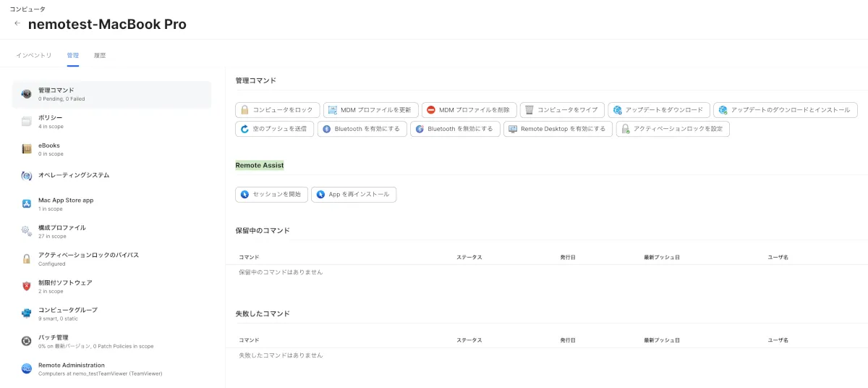The height and width of the screenshot is (388, 868).
Task: Open the ポリシー sidebar icon
Action: 26,122
